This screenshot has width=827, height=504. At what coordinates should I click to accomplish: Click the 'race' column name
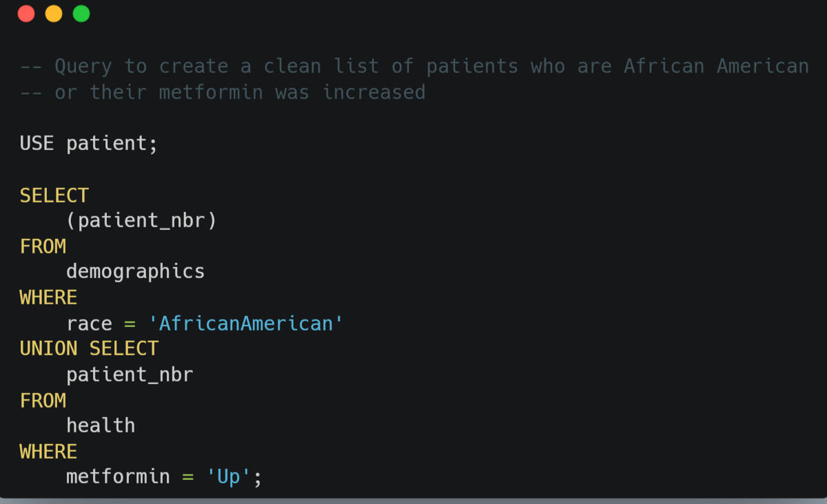click(90, 324)
